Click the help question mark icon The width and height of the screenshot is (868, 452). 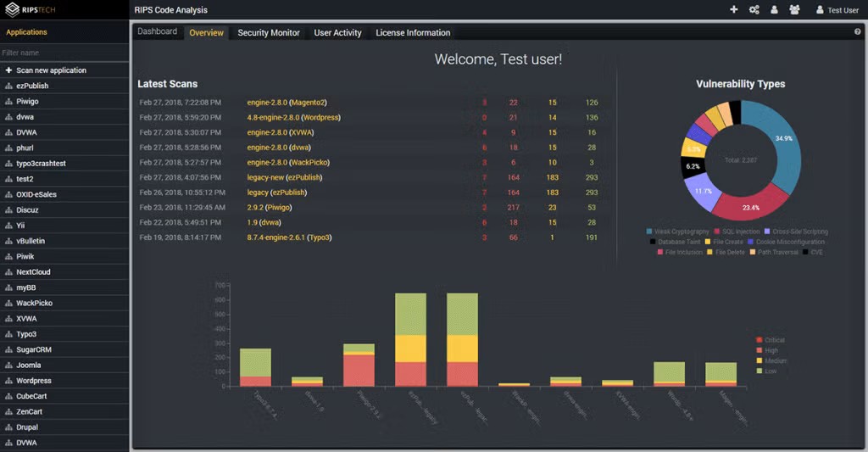pos(858,32)
